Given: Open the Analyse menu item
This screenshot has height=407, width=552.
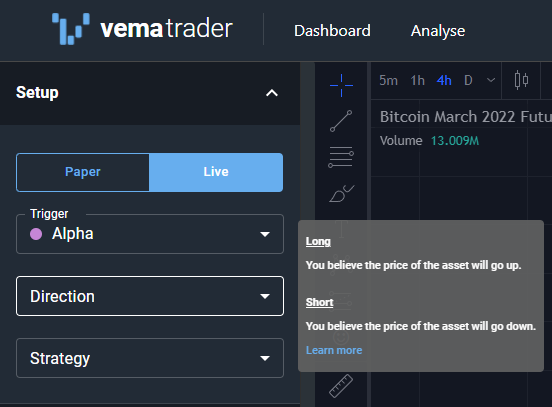Looking at the screenshot, I should (438, 31).
